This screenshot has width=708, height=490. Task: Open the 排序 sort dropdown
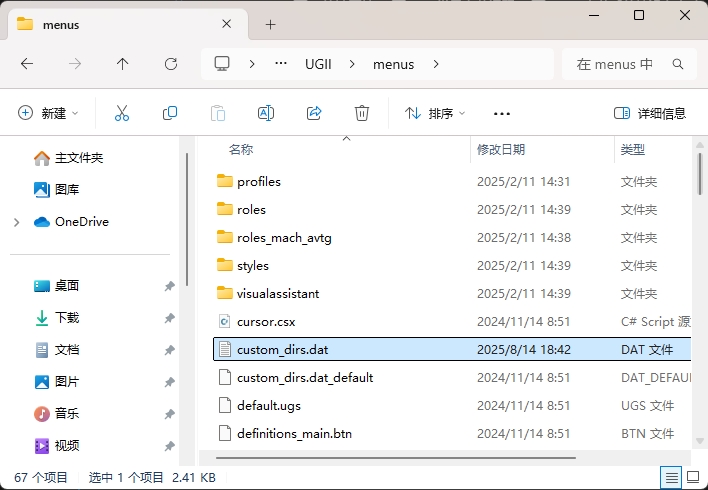coord(435,113)
